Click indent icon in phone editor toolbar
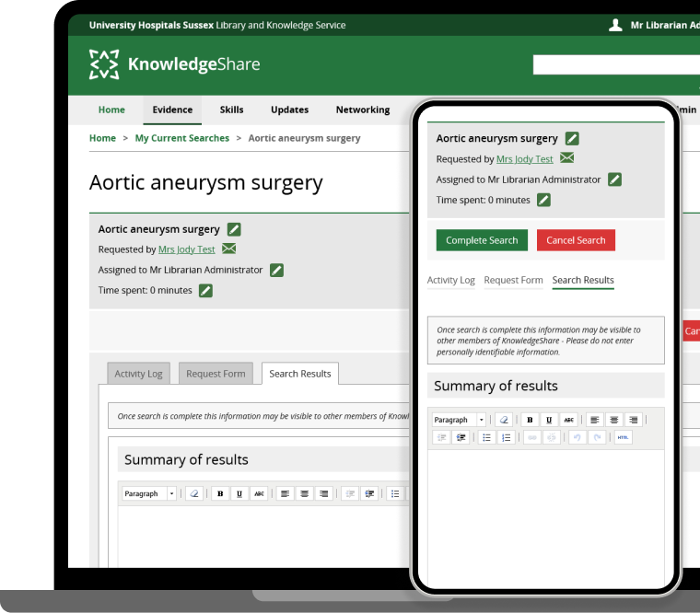The image size is (700, 613). click(461, 438)
